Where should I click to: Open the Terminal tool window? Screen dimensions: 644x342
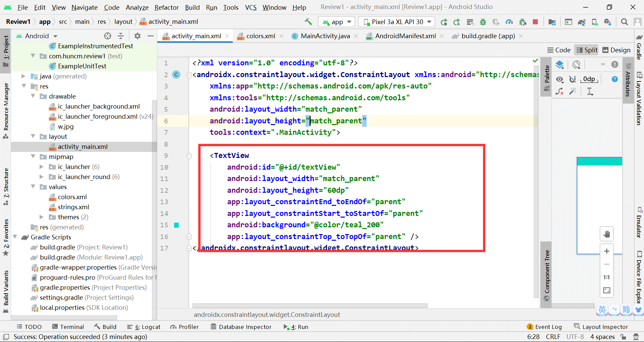tap(68, 327)
